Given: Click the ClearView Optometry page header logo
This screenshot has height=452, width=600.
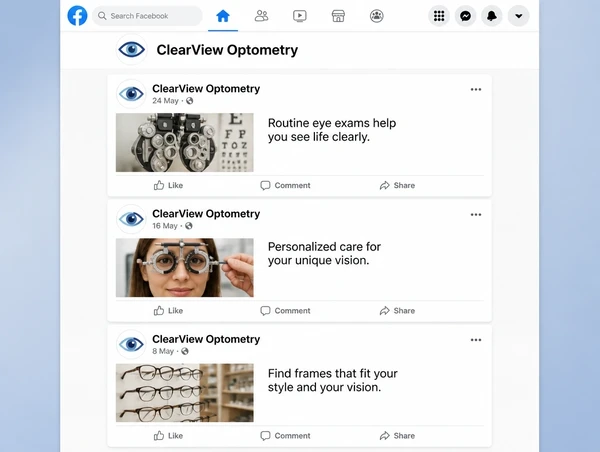Looking at the screenshot, I should click(x=131, y=49).
